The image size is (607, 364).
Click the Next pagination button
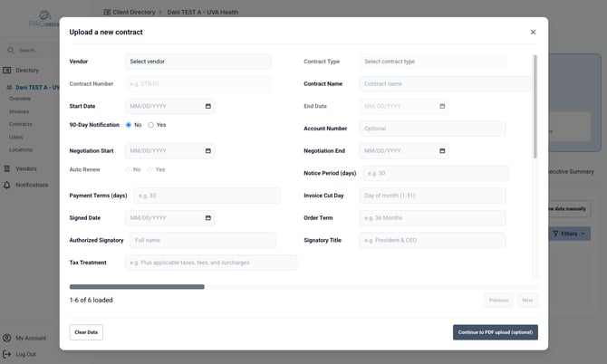(527, 301)
